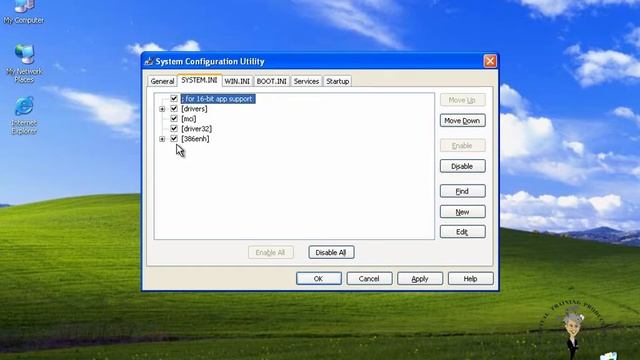Click the New button
This screenshot has height=360, width=640.
[462, 212]
